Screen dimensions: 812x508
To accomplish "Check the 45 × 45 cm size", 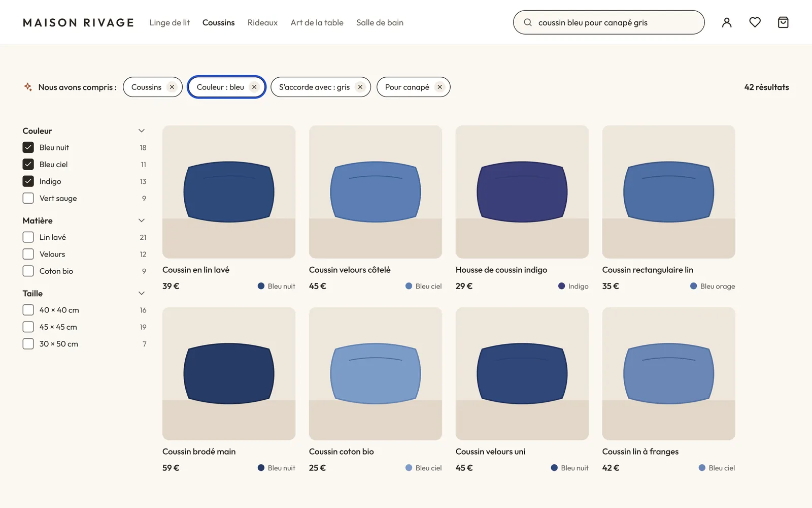I will coord(28,327).
